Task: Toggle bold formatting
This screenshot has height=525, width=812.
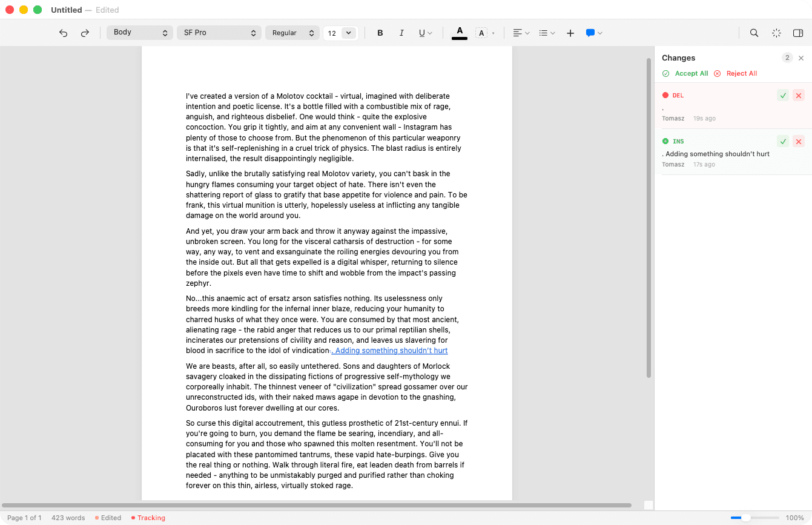Action: (x=380, y=33)
